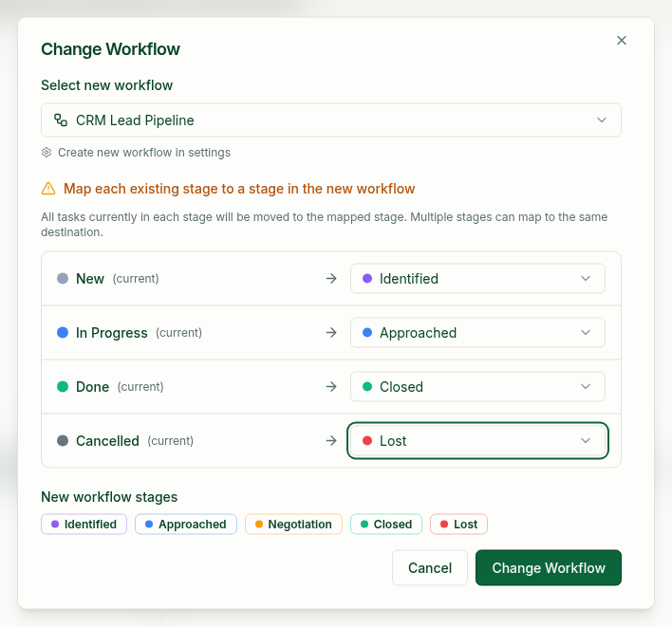Click the gray dot beside New stage
This screenshot has height=627, width=672.
point(63,278)
